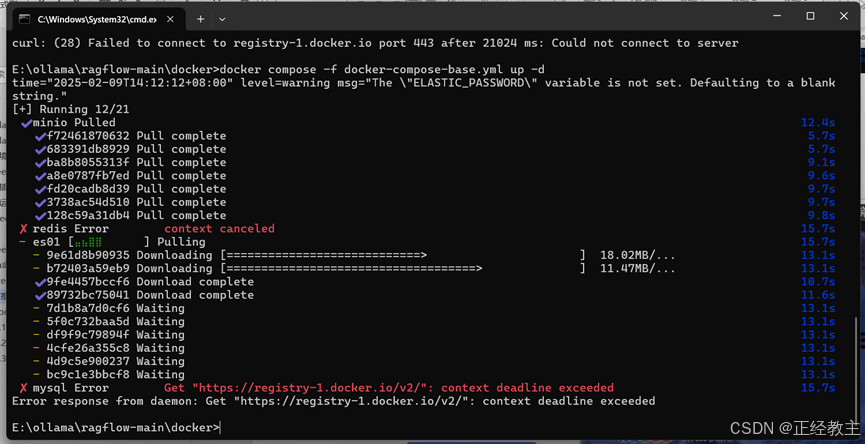Click the b72403a59eb9 download progress bar

tap(403, 269)
